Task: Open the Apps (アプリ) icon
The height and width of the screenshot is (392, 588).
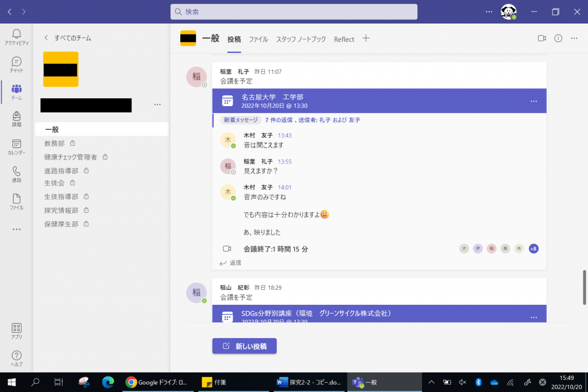Action: click(17, 331)
